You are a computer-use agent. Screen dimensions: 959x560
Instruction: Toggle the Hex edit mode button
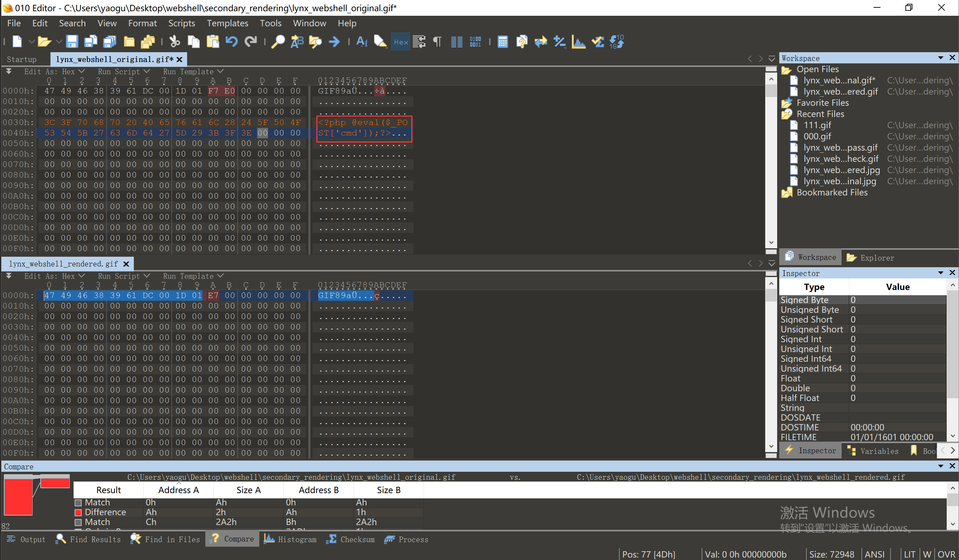click(x=400, y=41)
